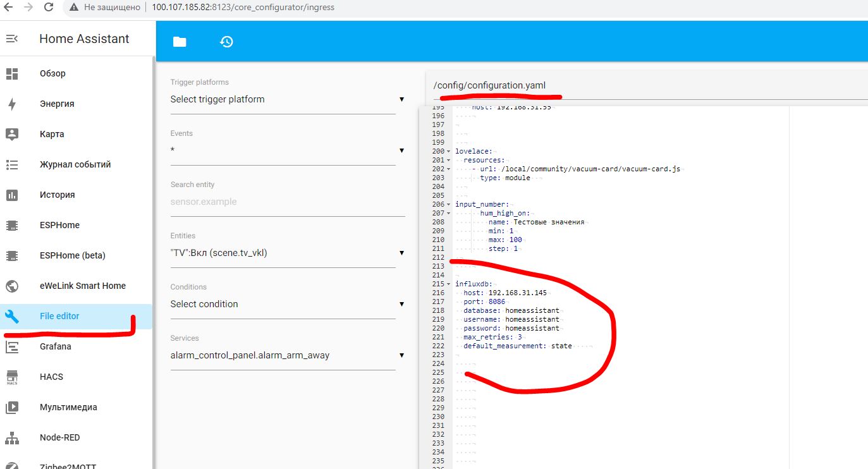Viewport: 868px width, 469px height.
Task: Click the username: homeassistant line
Action: tap(511, 320)
